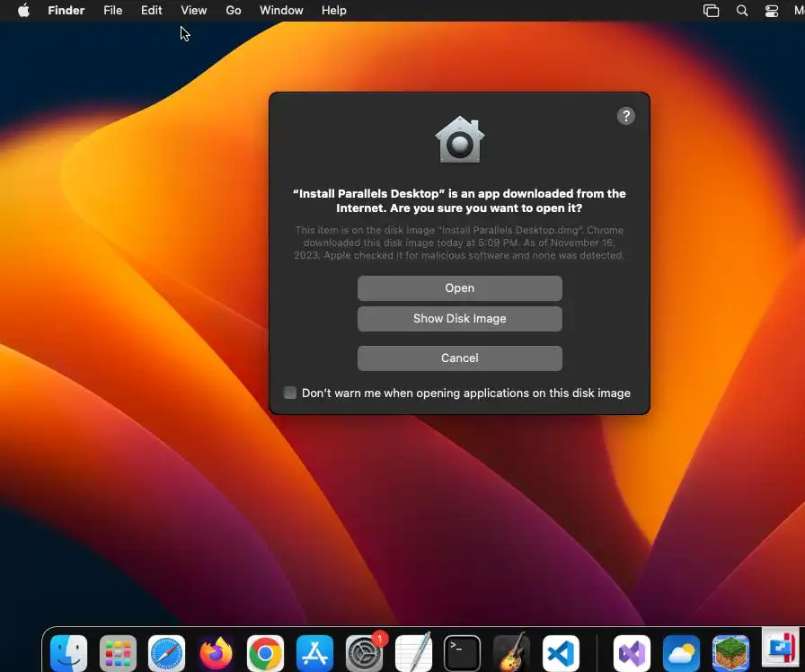Open the Window menu
Screen dimensions: 805x672
(x=281, y=10)
